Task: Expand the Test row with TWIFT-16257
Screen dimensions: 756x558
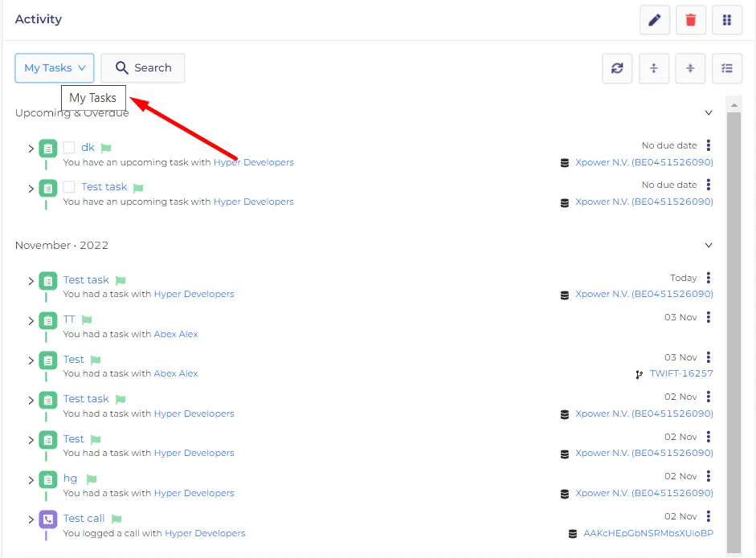Action: tap(31, 360)
